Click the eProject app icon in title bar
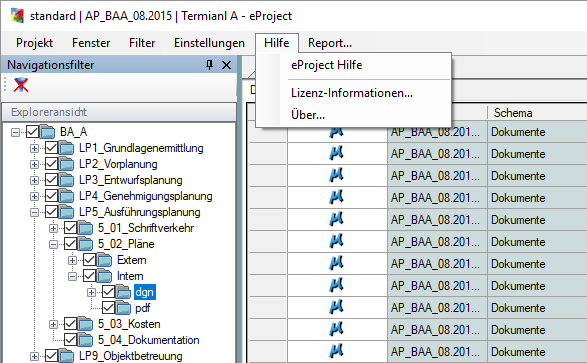The image size is (587, 363). [17, 16]
